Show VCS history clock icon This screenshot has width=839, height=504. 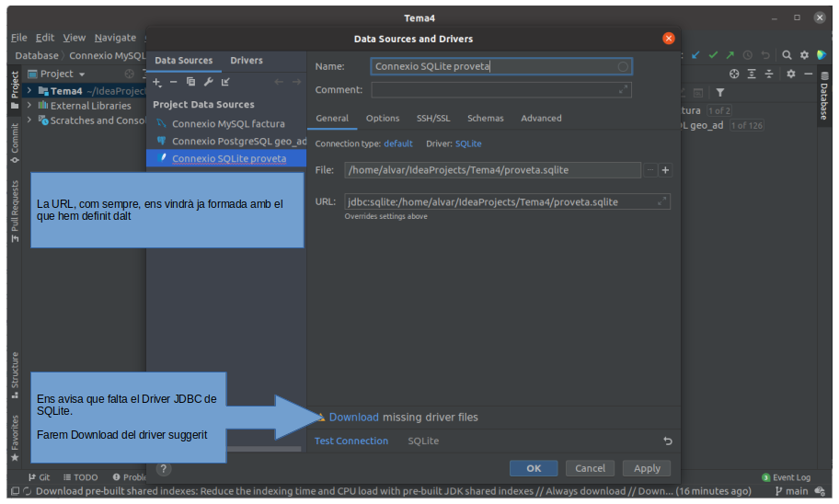pos(748,55)
